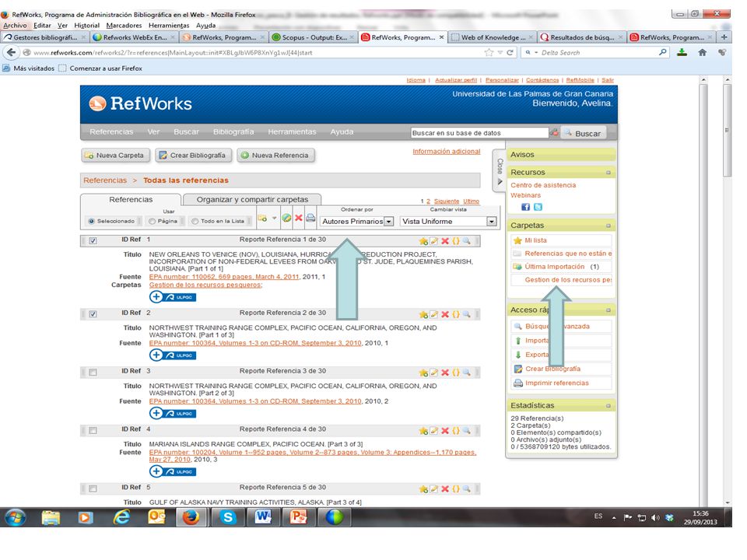Print selected references from toolbar printer icon

coord(310,218)
